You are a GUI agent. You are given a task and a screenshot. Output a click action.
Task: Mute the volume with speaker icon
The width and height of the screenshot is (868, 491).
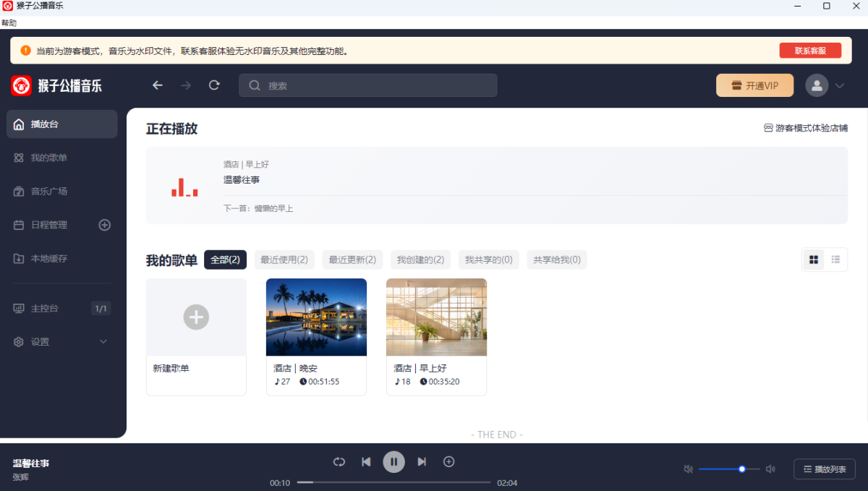point(688,469)
